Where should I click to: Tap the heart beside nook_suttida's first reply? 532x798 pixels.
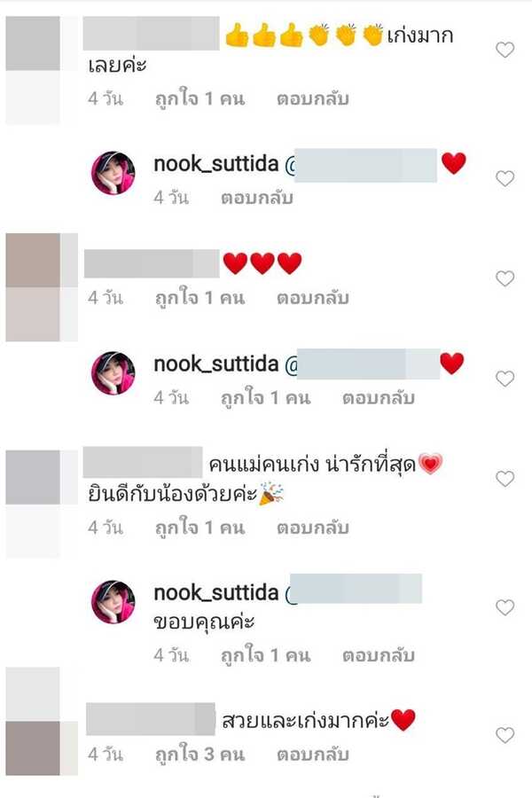(x=505, y=178)
